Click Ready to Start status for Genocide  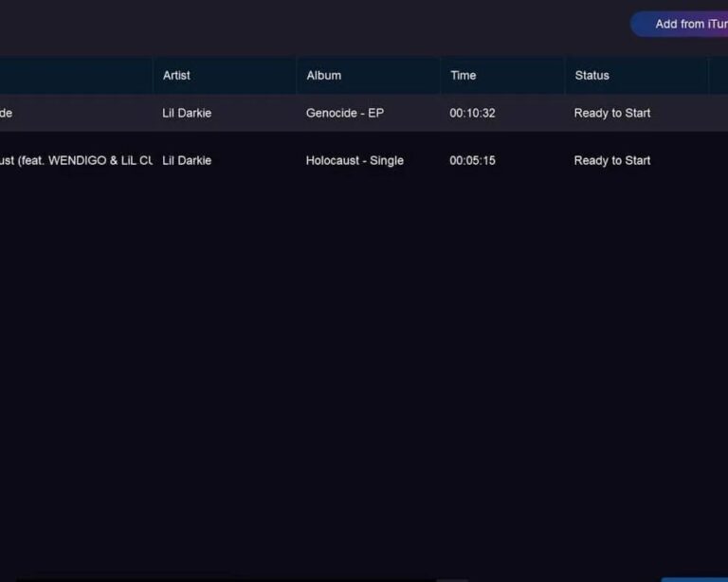click(612, 113)
